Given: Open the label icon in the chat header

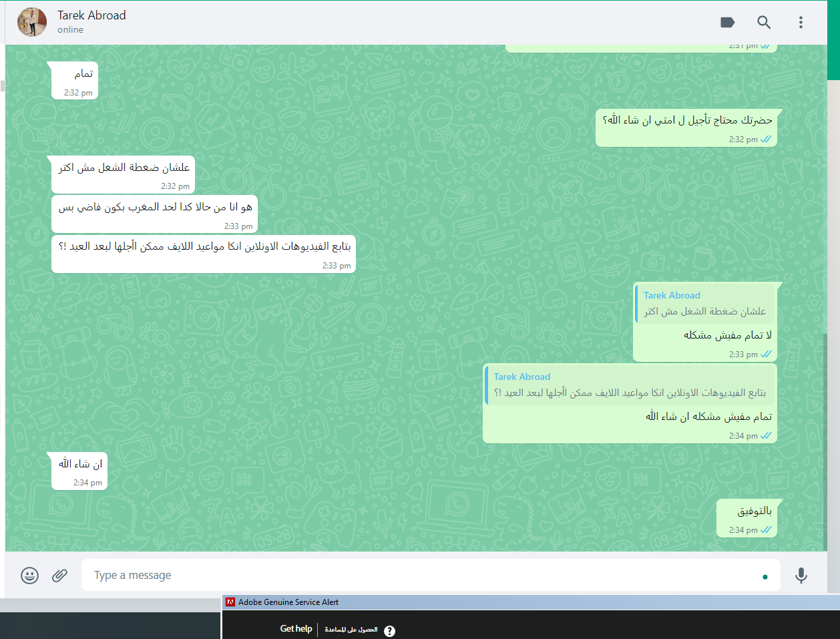Looking at the screenshot, I should pyautogui.click(x=727, y=23).
